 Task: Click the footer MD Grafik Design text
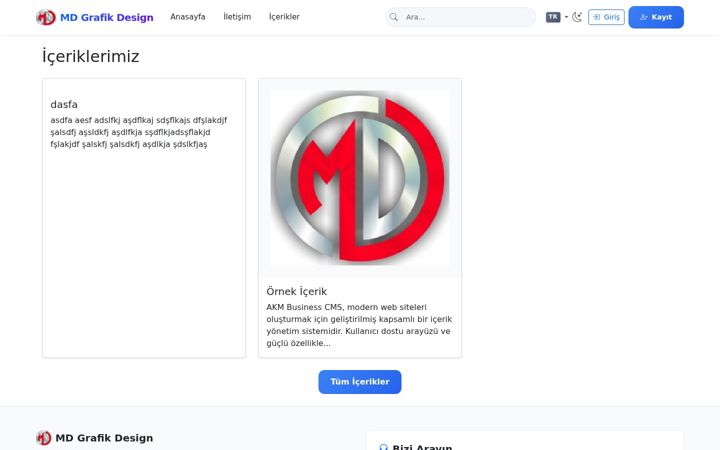pyautogui.click(x=104, y=438)
